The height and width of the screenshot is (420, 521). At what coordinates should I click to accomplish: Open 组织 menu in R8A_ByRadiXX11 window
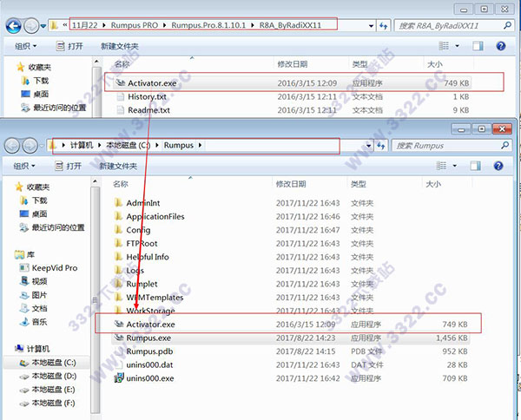pyautogui.click(x=25, y=46)
